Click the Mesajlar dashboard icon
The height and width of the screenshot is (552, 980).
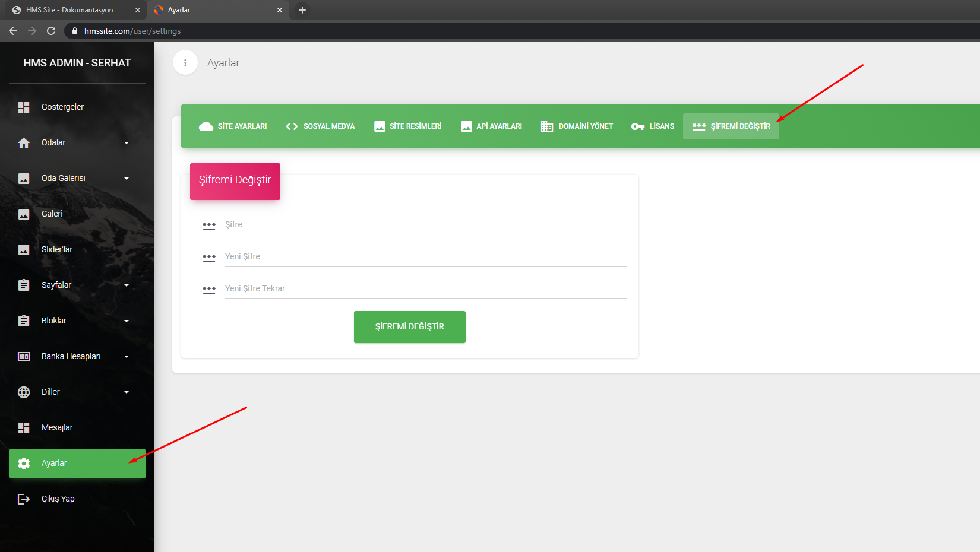(24, 428)
